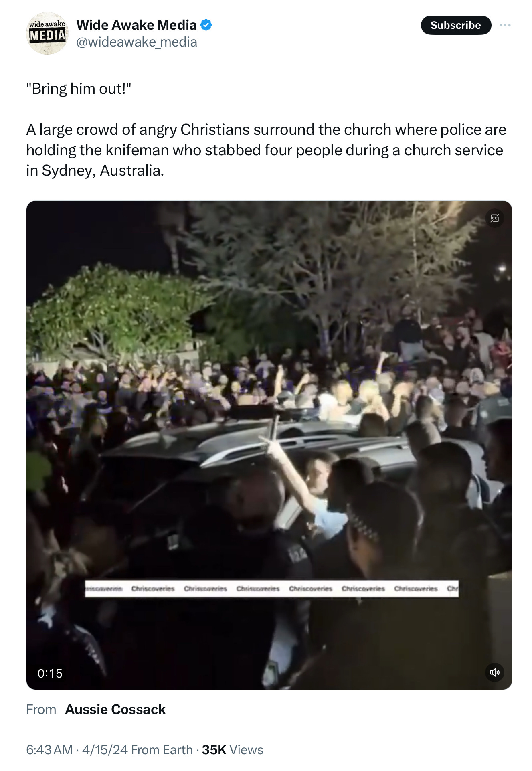Select the "Bring him out!" quote text
Image resolution: width=532 pixels, height=771 pixels.
(x=79, y=89)
